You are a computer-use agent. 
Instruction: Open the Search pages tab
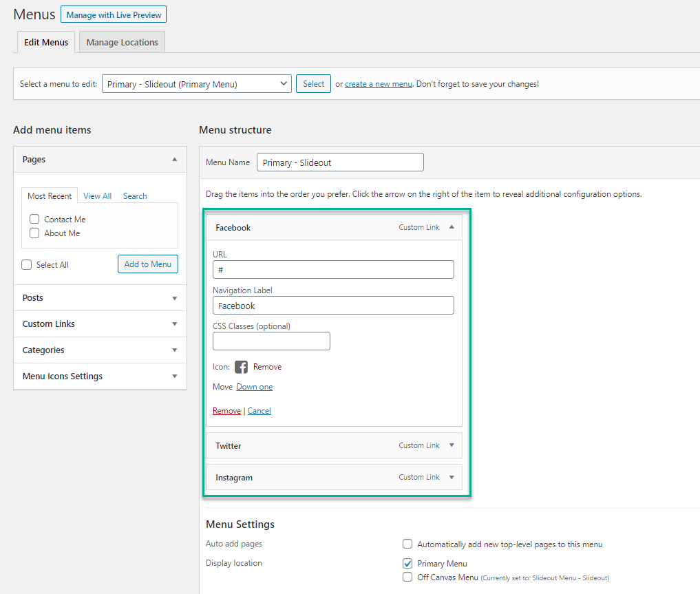(x=135, y=196)
